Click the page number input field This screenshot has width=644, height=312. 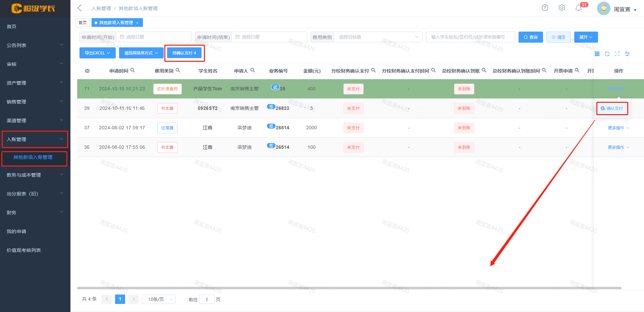[207, 299]
